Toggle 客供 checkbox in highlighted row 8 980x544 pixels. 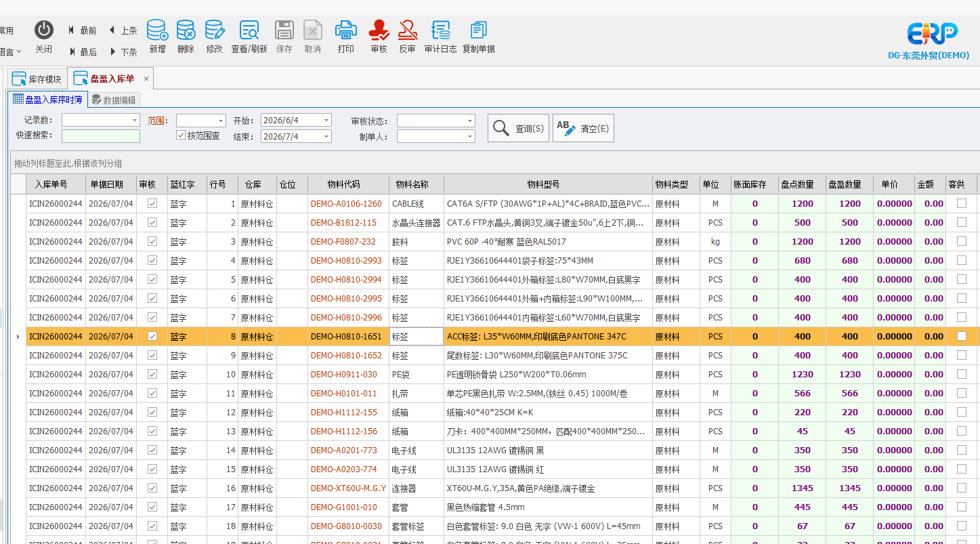tap(962, 336)
